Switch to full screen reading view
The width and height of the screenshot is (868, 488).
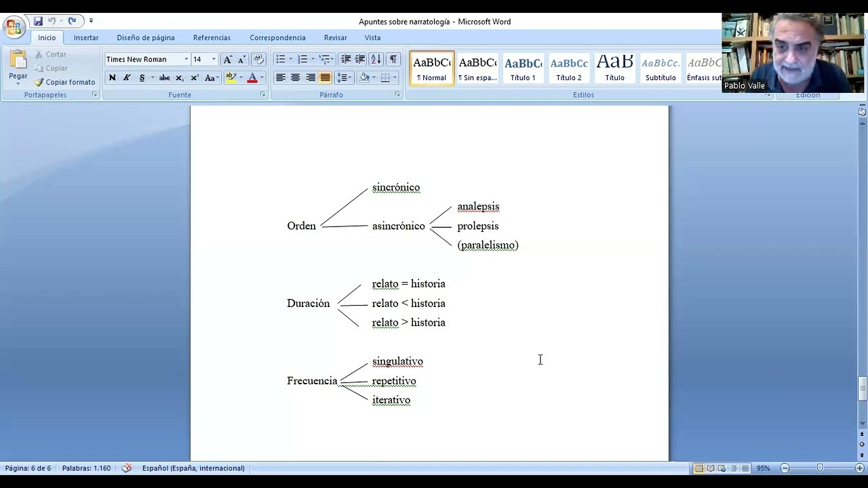(x=710, y=468)
